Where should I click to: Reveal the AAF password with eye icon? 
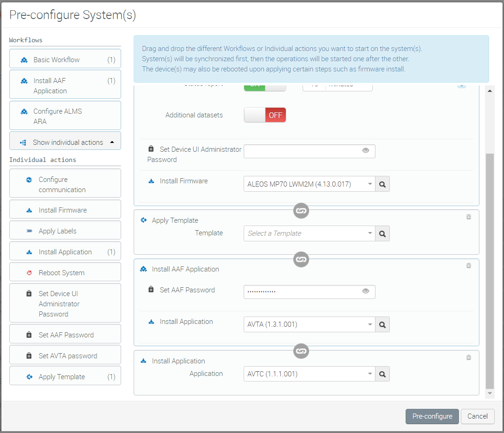(366, 291)
